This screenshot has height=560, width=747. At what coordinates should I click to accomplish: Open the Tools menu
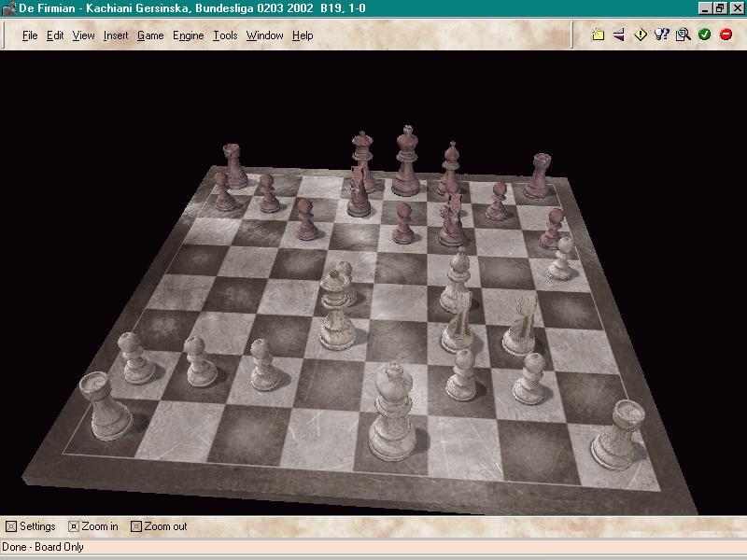(x=225, y=35)
